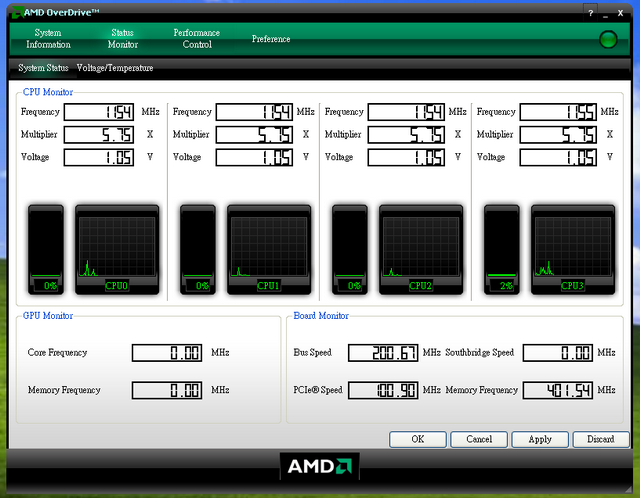Click the third core Multiplier field
The height and width of the screenshot is (498, 640).
click(x=406, y=135)
